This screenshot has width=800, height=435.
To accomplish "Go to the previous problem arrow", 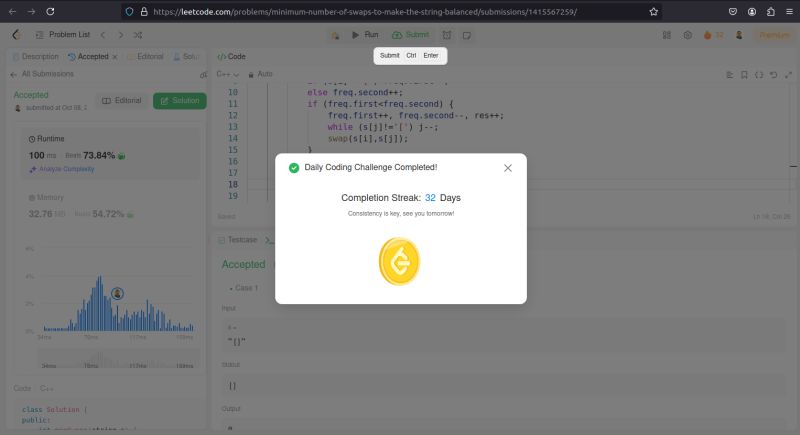I will pyautogui.click(x=103, y=35).
